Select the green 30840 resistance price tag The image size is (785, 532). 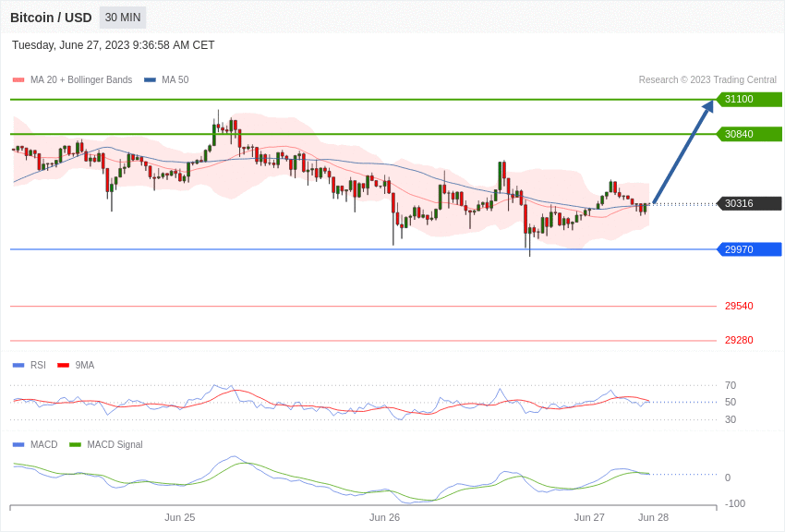pos(748,134)
